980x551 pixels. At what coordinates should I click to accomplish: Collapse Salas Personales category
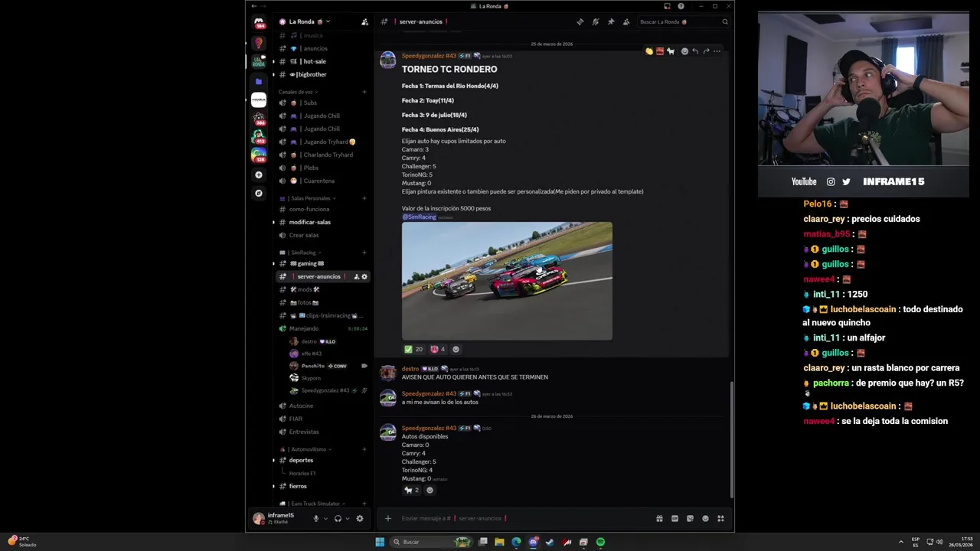click(306, 198)
